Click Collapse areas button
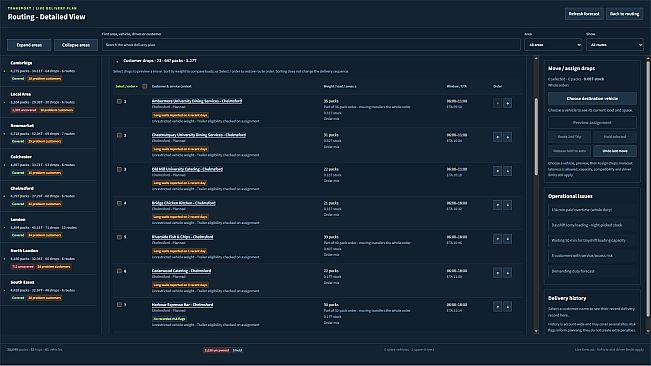Screen dimensions: 651x366 [x=76, y=45]
